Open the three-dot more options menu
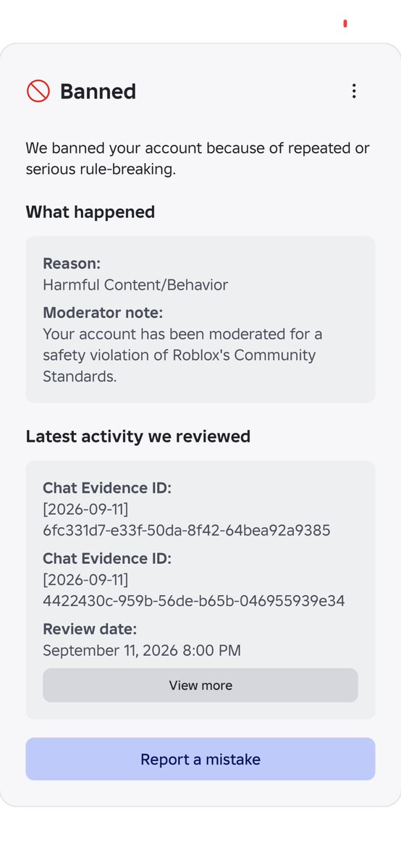 pyautogui.click(x=353, y=91)
